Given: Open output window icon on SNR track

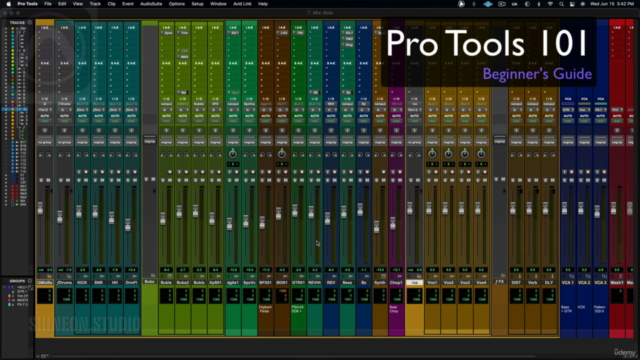Looking at the screenshot, I should pyautogui.click(x=98, y=131).
